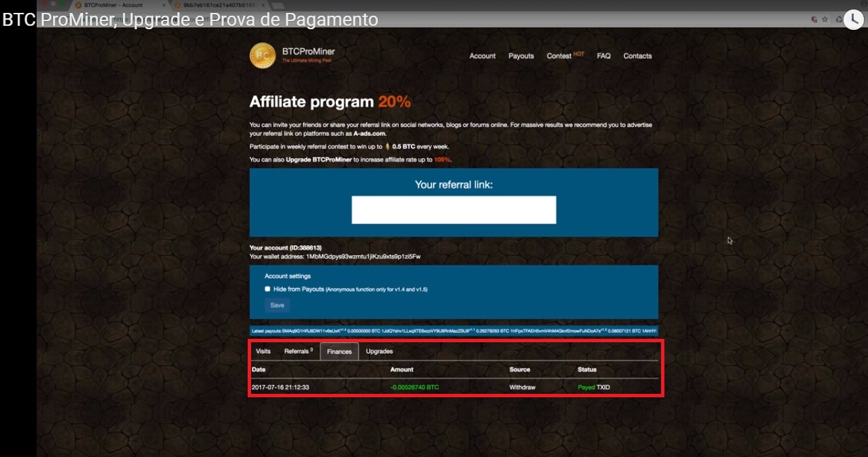868x457 pixels.
Task: Click the 0.5 BTC prize text
Action: click(x=406, y=147)
